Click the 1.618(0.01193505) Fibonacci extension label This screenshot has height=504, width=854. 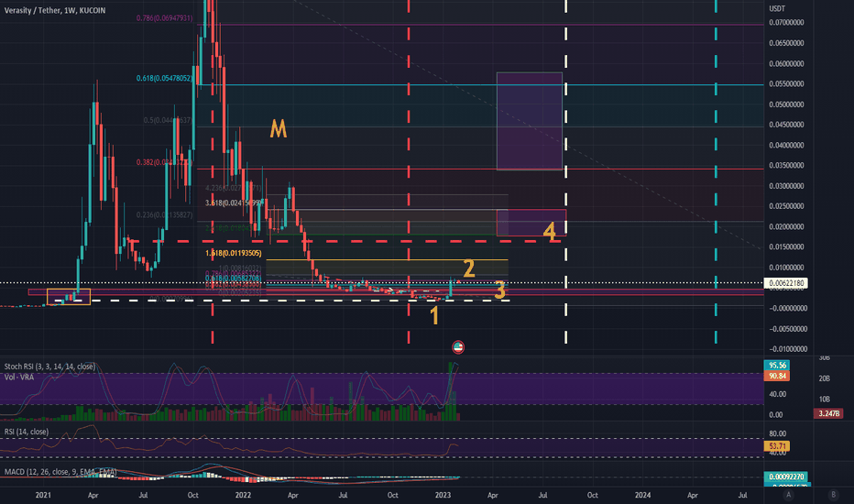click(x=233, y=253)
